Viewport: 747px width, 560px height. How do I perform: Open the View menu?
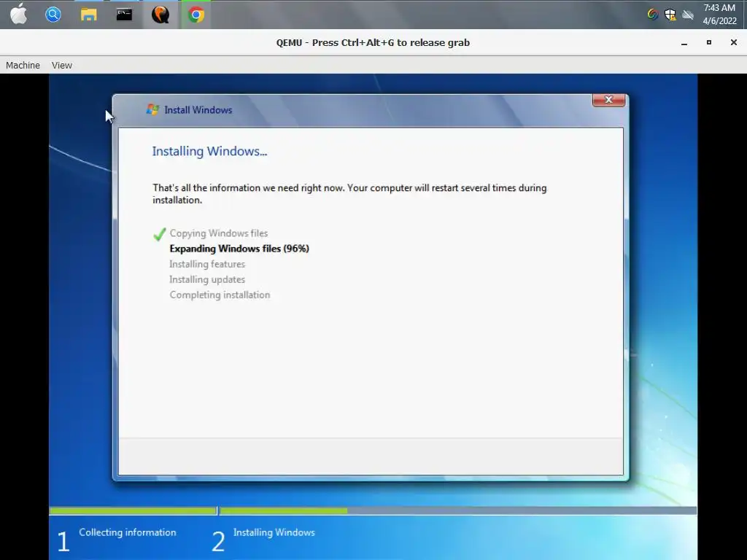(x=62, y=65)
